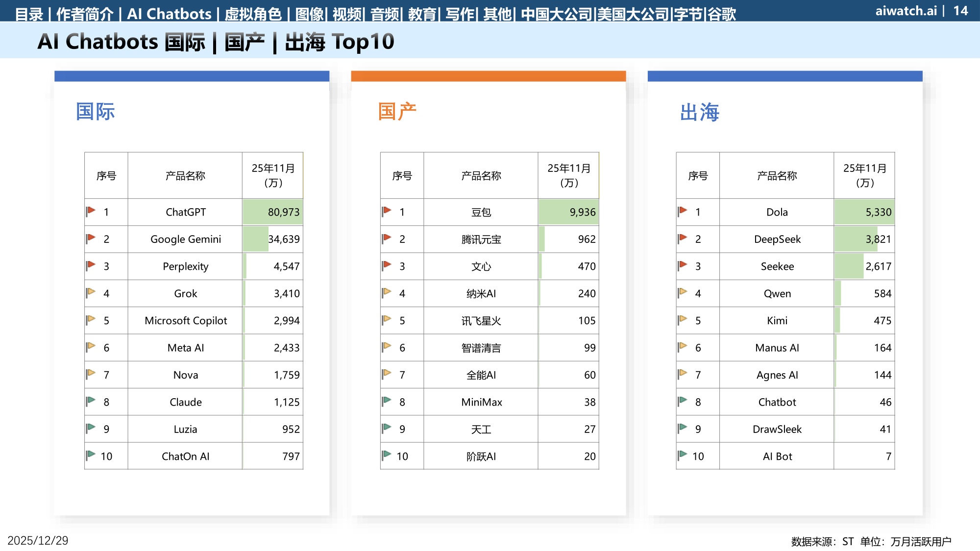Screen dimensions: 980x551
Task: Click the yellow flag in Qwen row
Action: (683, 292)
